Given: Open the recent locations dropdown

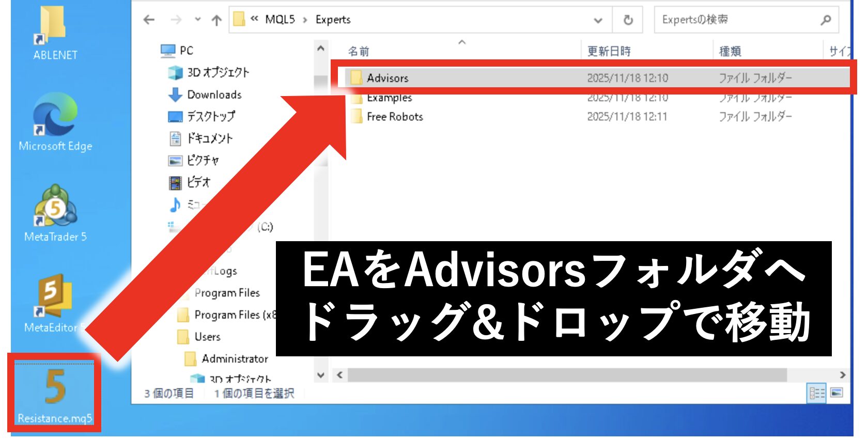Looking at the screenshot, I should coord(197,20).
